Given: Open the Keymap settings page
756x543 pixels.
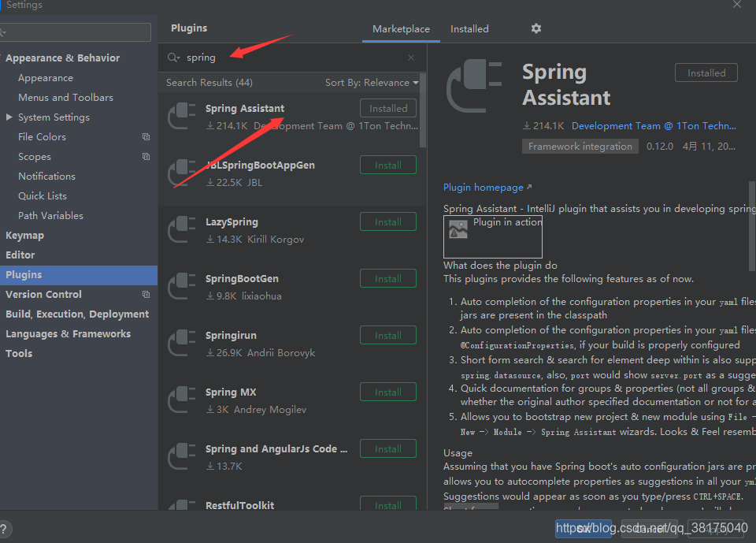Looking at the screenshot, I should pos(24,236).
